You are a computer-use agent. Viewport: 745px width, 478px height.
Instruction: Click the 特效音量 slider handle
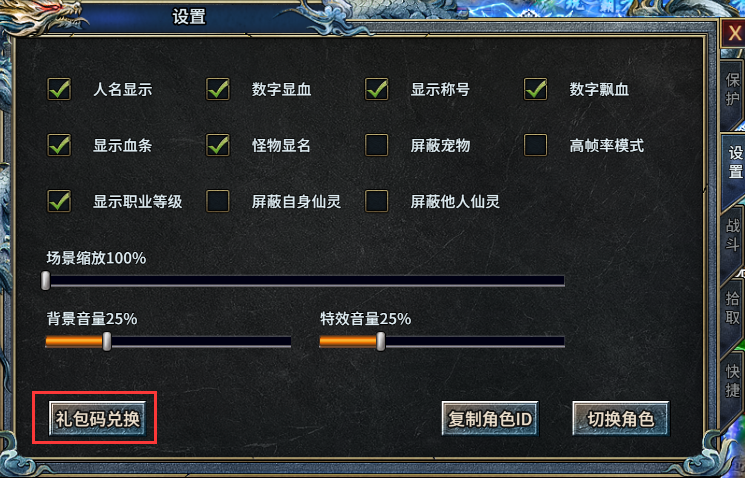pyautogui.click(x=381, y=341)
